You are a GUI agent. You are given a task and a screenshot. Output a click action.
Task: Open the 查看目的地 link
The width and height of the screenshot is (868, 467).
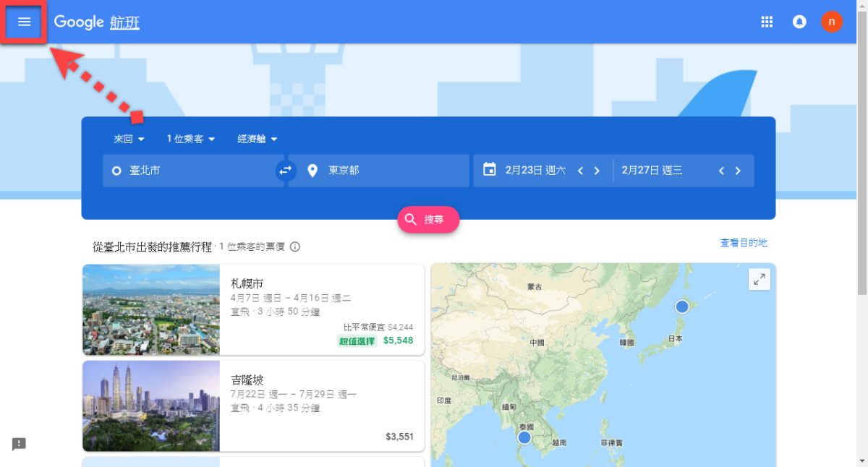744,243
